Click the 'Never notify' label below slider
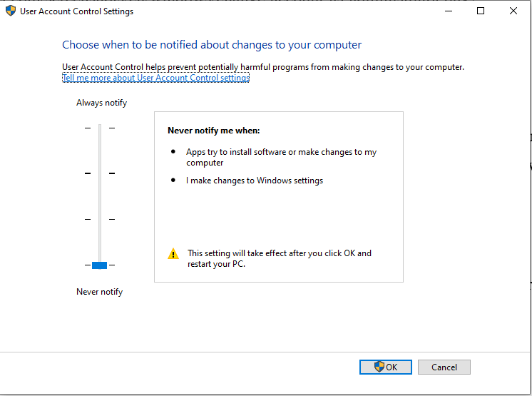This screenshot has height=396, width=532. (99, 292)
